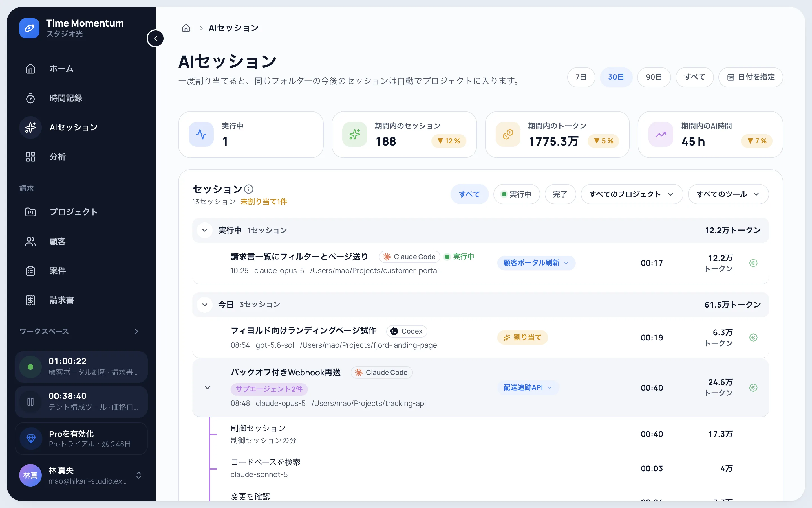The image size is (812, 508).
Task: Open the 配送追跡API project dropdown
Action: pyautogui.click(x=528, y=388)
